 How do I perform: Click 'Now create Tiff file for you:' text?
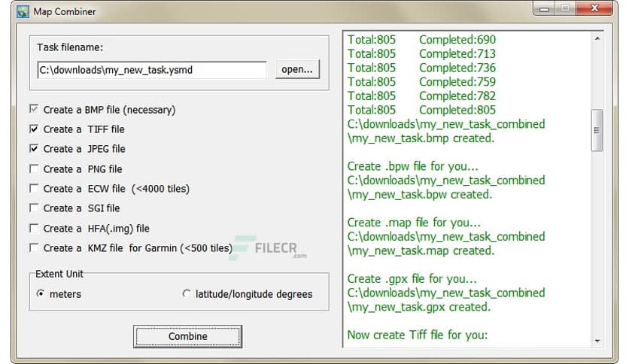[x=418, y=335]
